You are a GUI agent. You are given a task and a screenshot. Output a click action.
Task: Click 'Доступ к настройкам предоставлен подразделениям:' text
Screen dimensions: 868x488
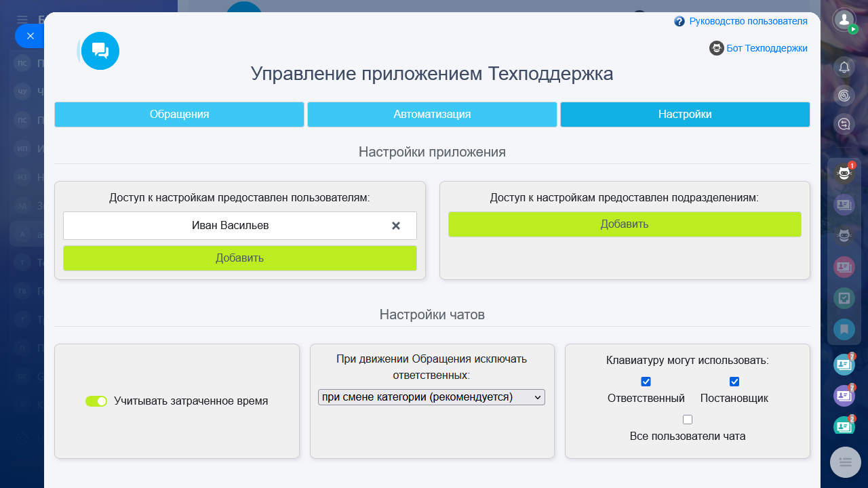click(625, 198)
